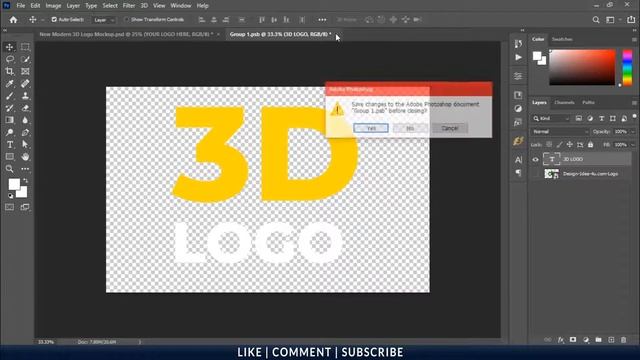This screenshot has width=640, height=360.
Task: Select the Horizontal Type tool
Action: coord(9,144)
